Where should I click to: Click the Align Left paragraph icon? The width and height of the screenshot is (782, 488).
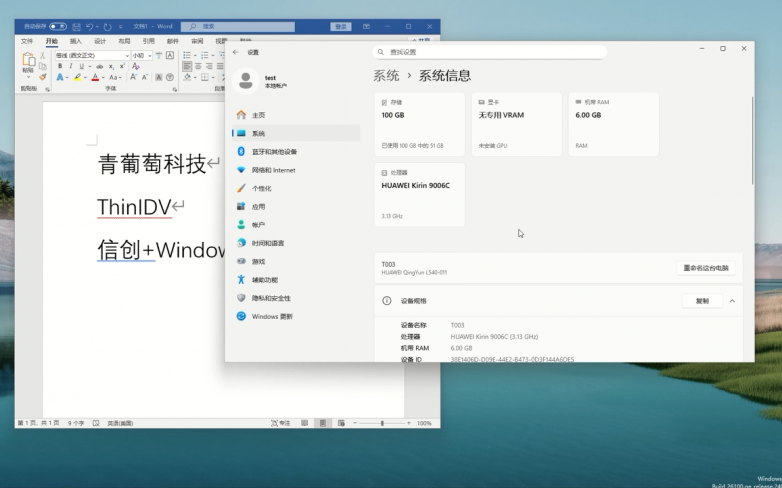(x=187, y=66)
